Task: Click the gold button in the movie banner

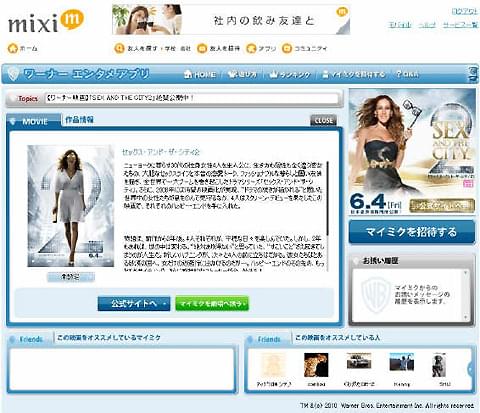Action: click(442, 205)
